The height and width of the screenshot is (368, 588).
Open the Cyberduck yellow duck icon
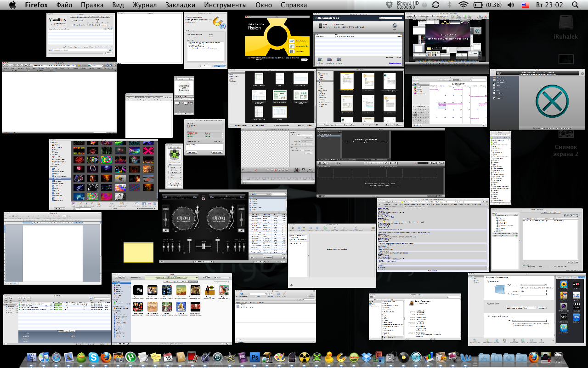click(329, 357)
